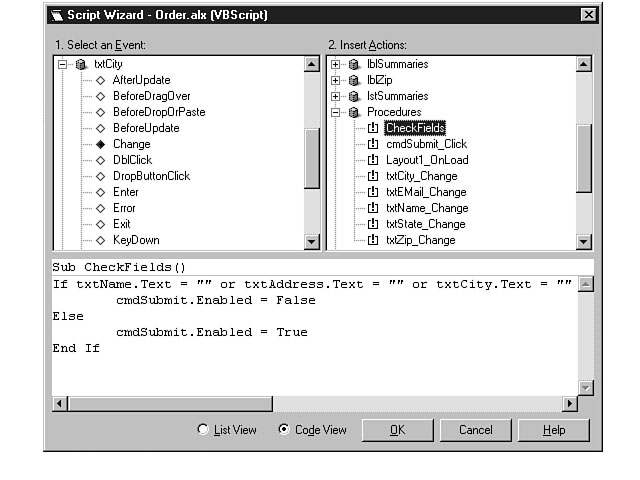Expand the lstSummaries tree node
This screenshot has height=480, width=640.
336,96
